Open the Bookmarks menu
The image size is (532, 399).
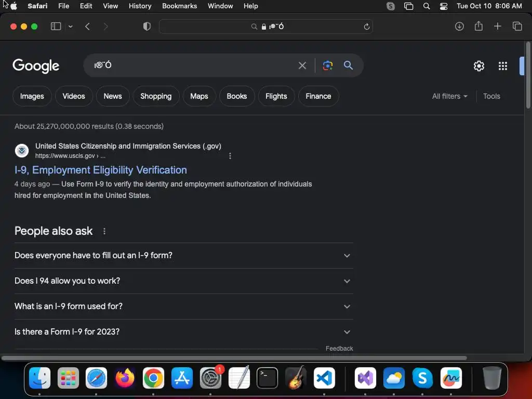179,6
